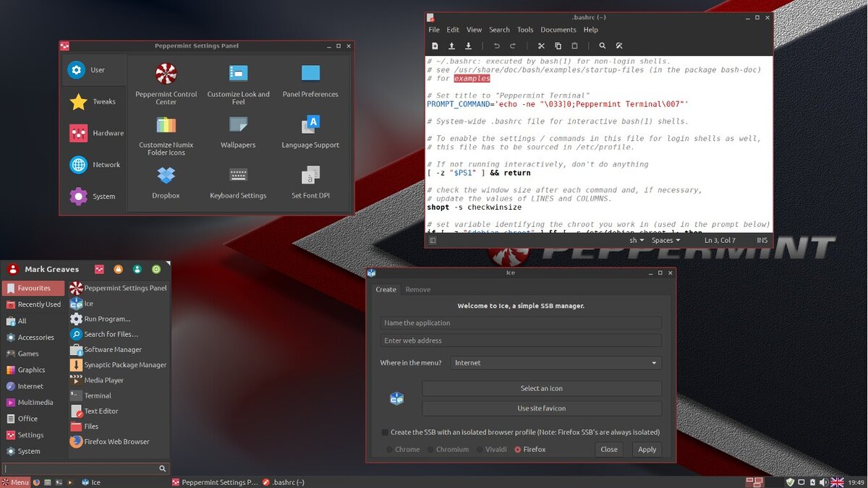Screen dimensions: 868x488
Task: Click Undo icon in text editor toolbar
Action: 497,46
